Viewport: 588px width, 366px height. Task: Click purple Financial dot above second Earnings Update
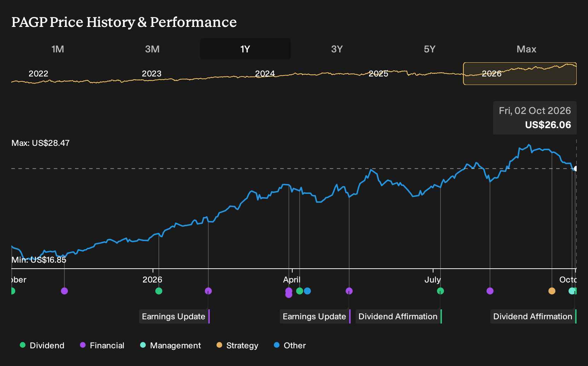(x=349, y=291)
